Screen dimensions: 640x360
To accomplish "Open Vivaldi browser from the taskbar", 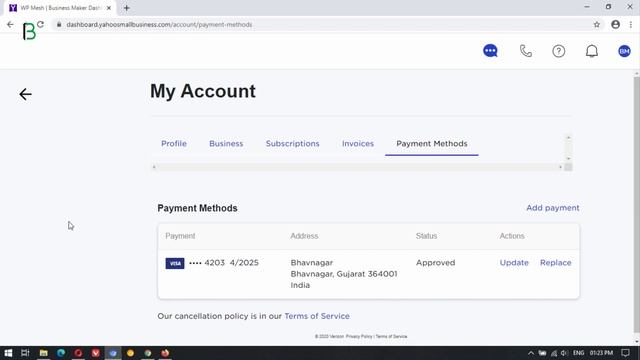I will [x=96, y=353].
